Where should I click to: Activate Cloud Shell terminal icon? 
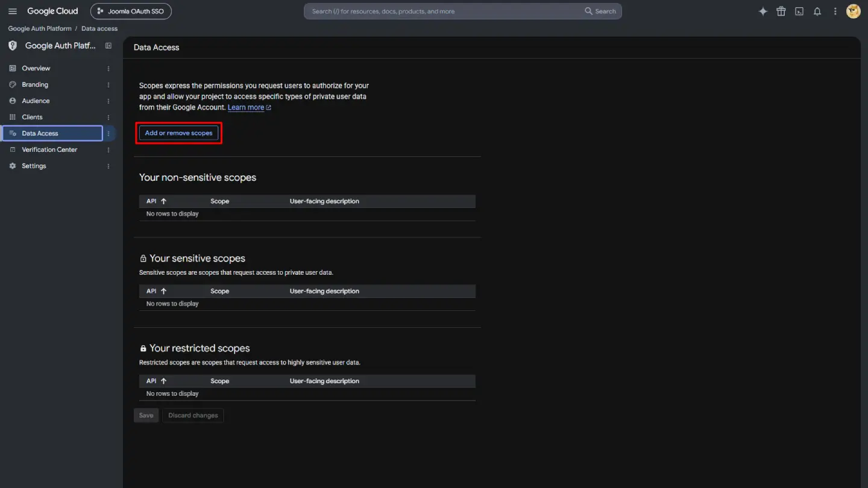point(799,11)
